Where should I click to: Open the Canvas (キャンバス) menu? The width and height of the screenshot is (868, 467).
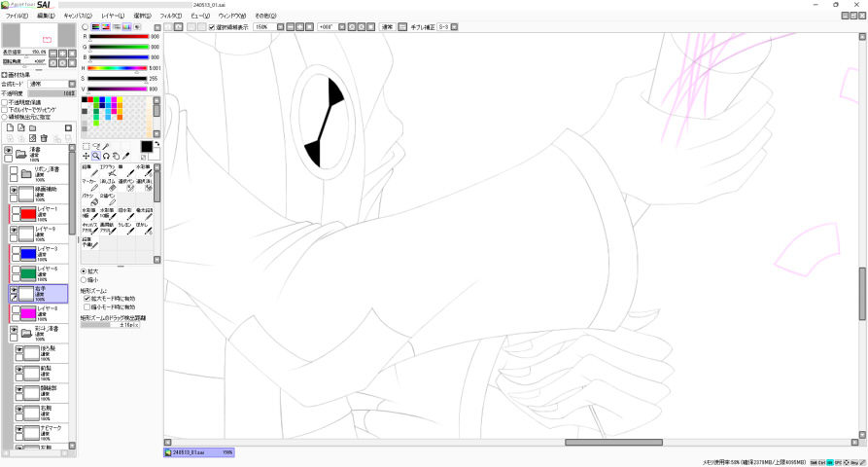tap(78, 17)
